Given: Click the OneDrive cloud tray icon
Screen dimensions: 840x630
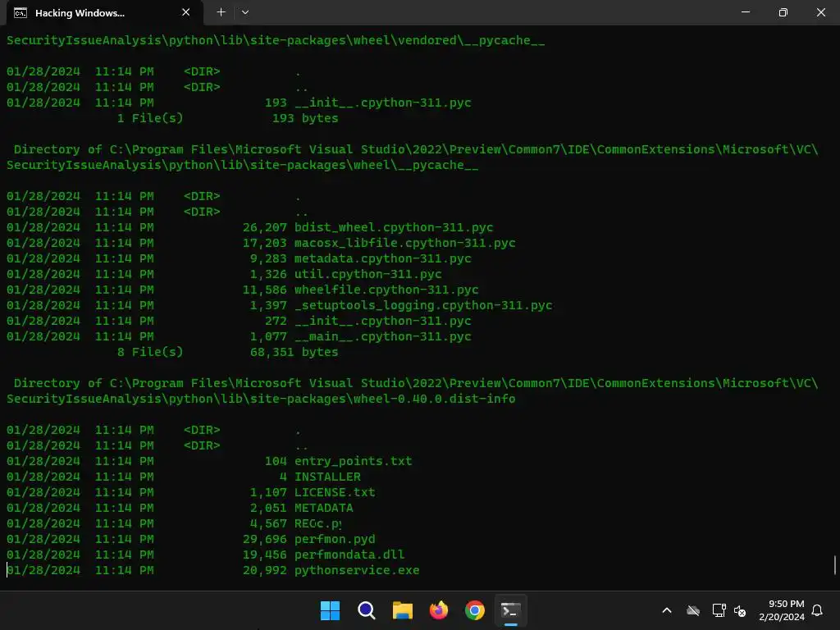Looking at the screenshot, I should tap(693, 610).
